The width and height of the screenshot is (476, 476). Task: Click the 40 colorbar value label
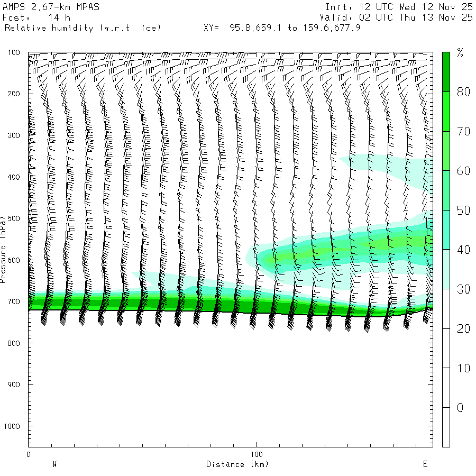[463, 250]
